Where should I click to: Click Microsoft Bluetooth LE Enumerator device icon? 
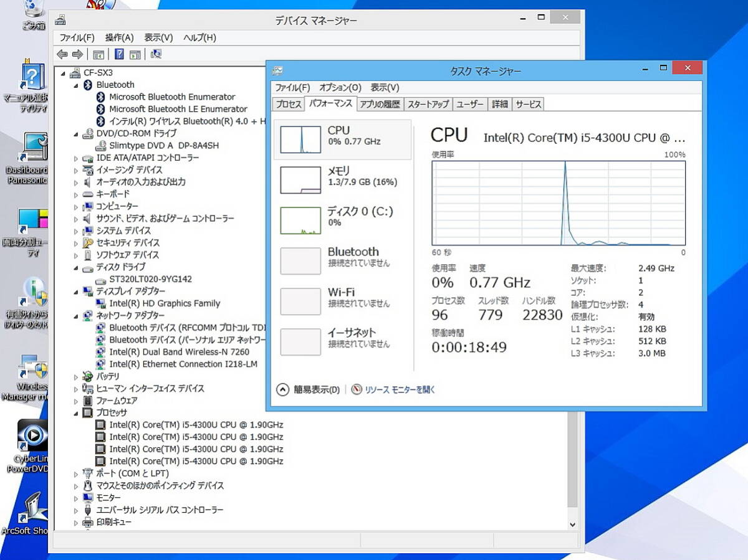point(101,109)
